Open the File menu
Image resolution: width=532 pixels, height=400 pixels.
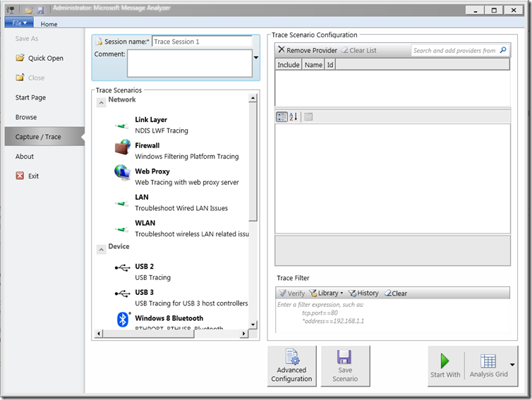(19, 23)
